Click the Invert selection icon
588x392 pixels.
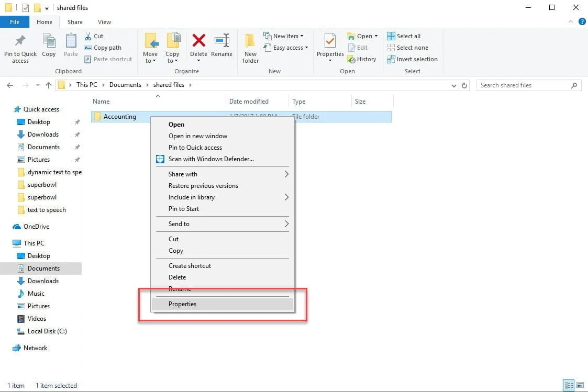(412, 59)
